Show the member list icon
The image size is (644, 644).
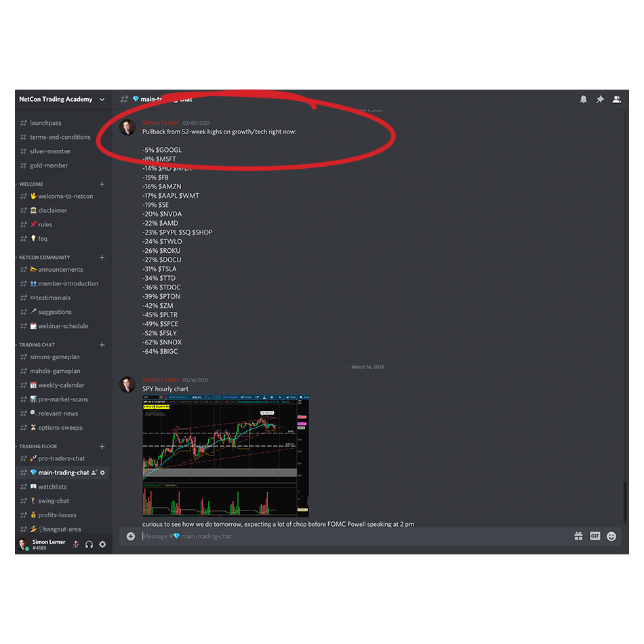point(616,99)
